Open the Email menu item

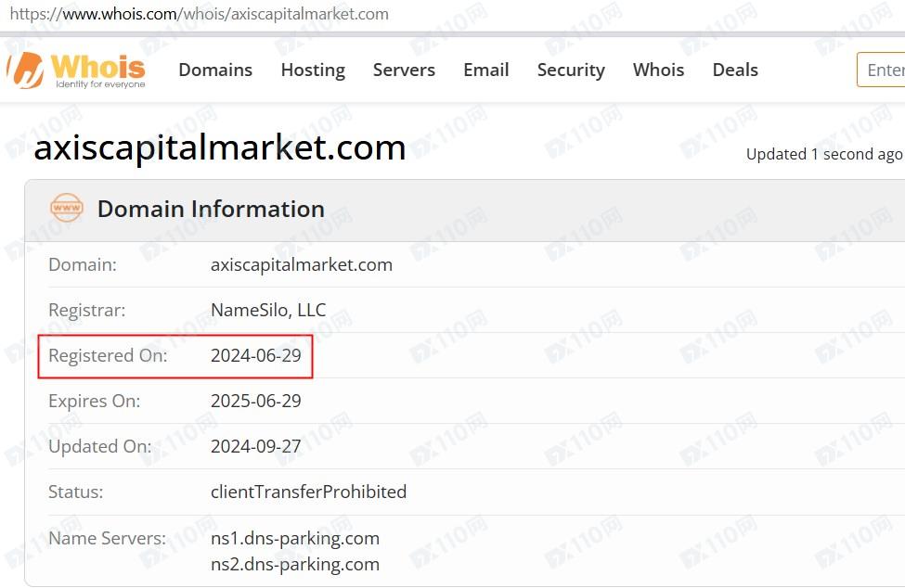click(486, 70)
